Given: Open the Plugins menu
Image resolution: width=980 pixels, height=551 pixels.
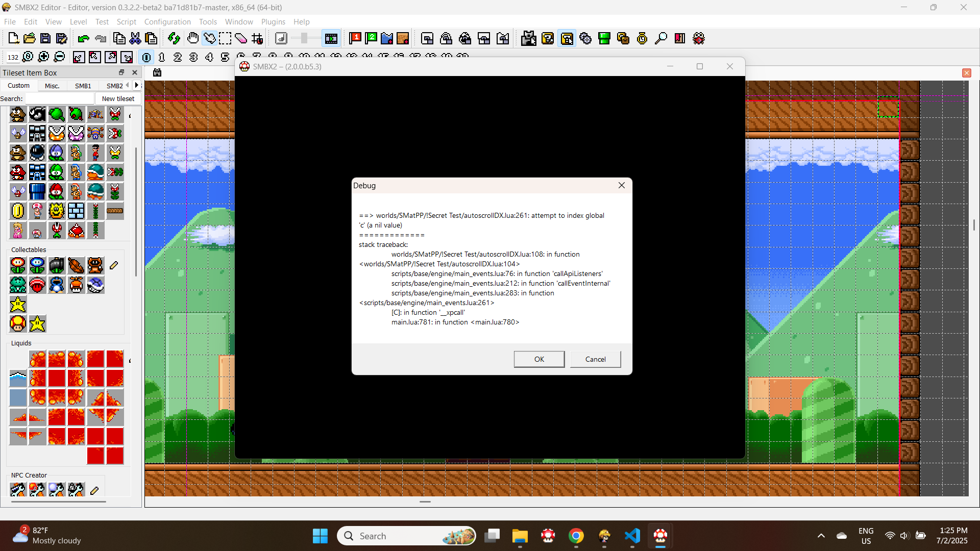Looking at the screenshot, I should tap(273, 21).
